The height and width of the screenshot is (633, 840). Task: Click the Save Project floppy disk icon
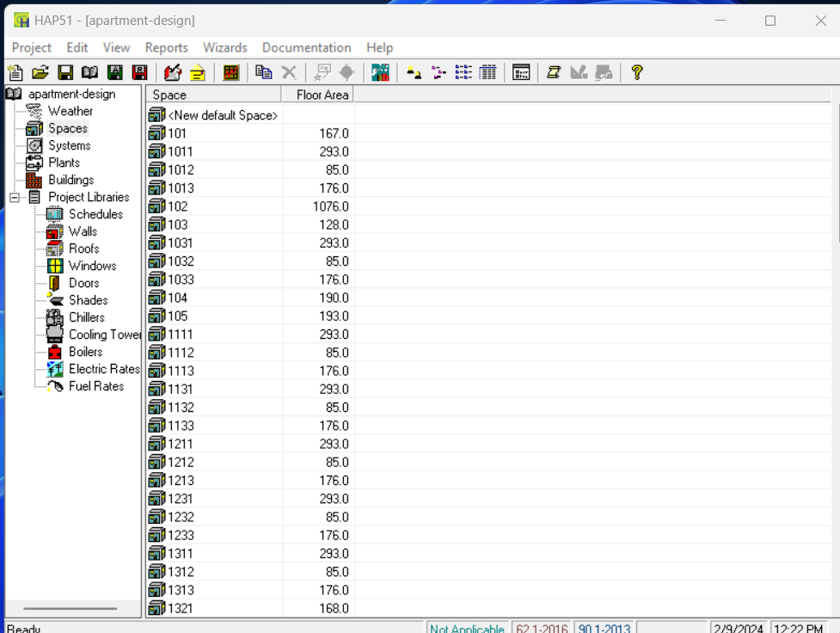click(x=65, y=73)
